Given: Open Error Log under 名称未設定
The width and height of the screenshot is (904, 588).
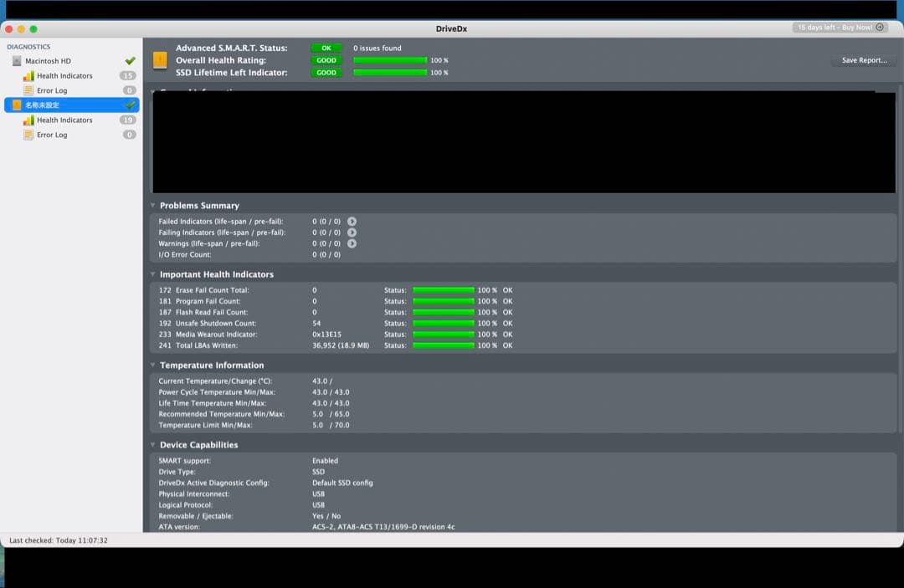Looking at the screenshot, I should point(52,135).
